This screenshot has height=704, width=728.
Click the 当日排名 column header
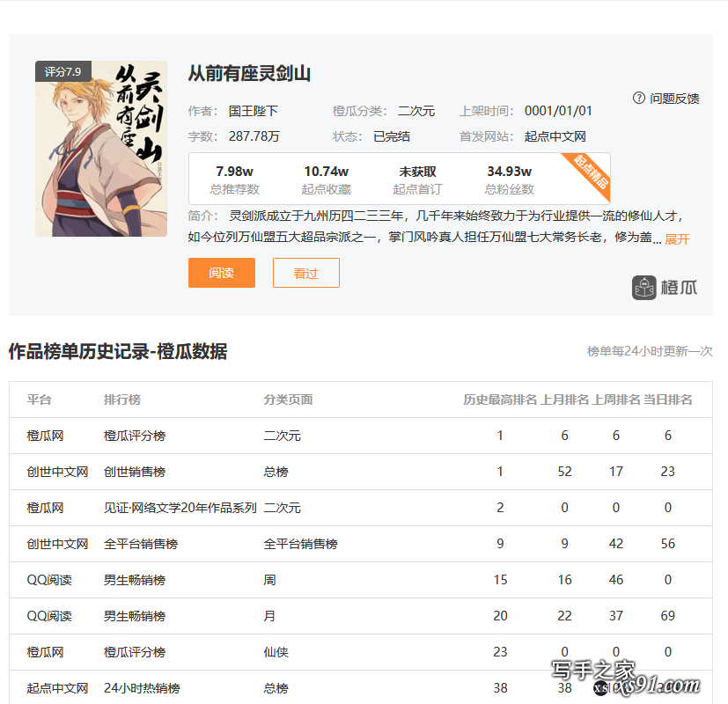(x=667, y=400)
